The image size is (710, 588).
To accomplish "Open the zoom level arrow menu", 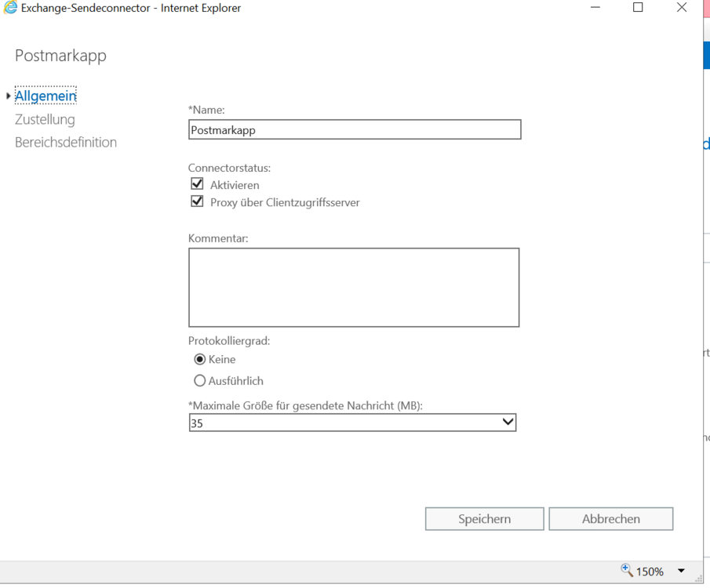I will click(x=681, y=572).
